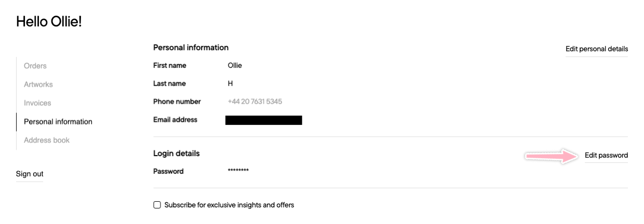Click Edit personal details

click(597, 49)
